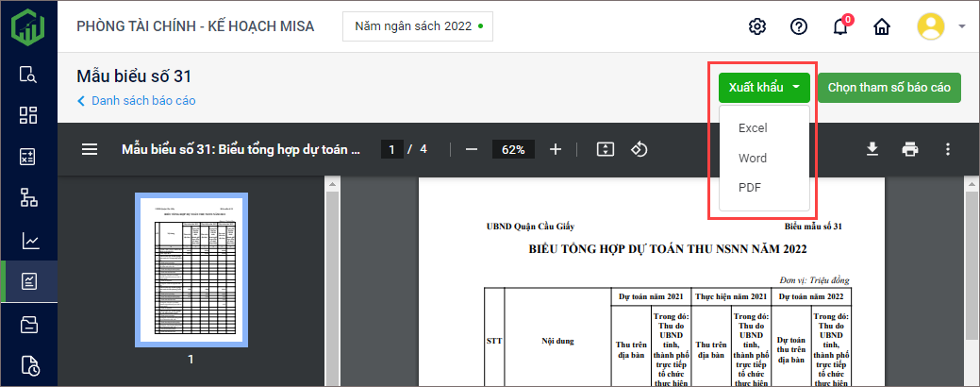This screenshot has height=387, width=980.
Task: Open the Xuất khẩu dropdown
Action: coord(764,88)
